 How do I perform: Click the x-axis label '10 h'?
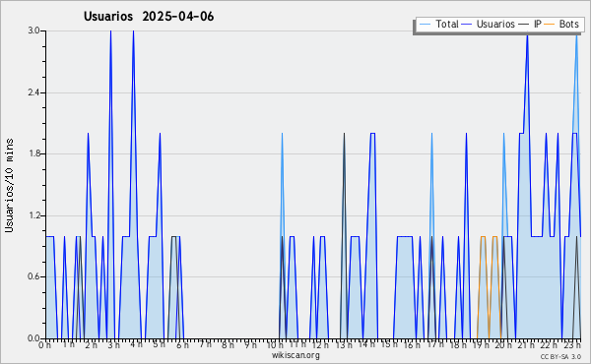[275, 345]
